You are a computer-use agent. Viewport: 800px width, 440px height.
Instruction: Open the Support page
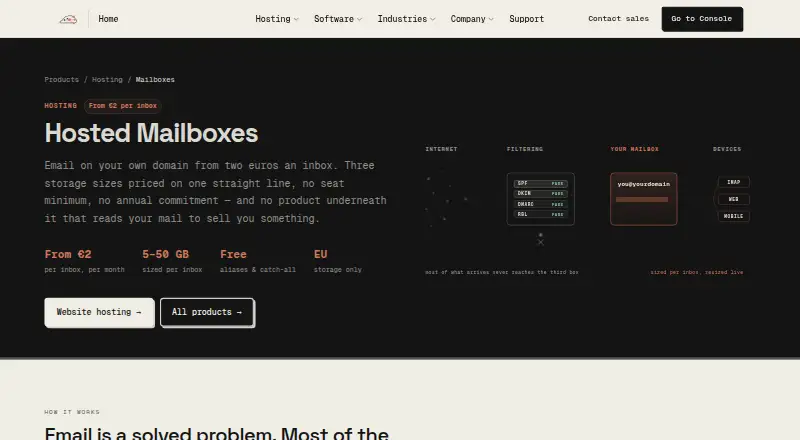pos(527,19)
